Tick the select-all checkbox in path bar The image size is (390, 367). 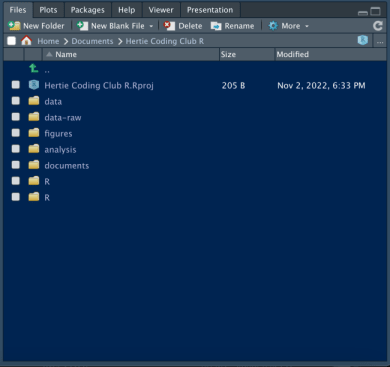coord(12,41)
